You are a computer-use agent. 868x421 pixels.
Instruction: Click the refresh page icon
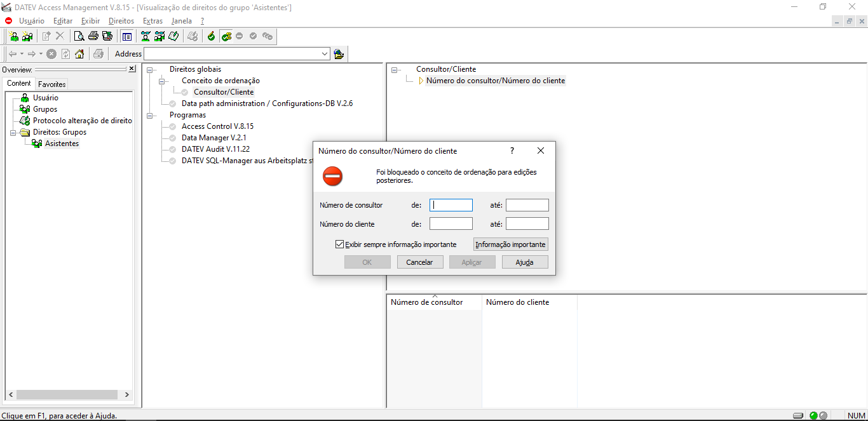[65, 54]
